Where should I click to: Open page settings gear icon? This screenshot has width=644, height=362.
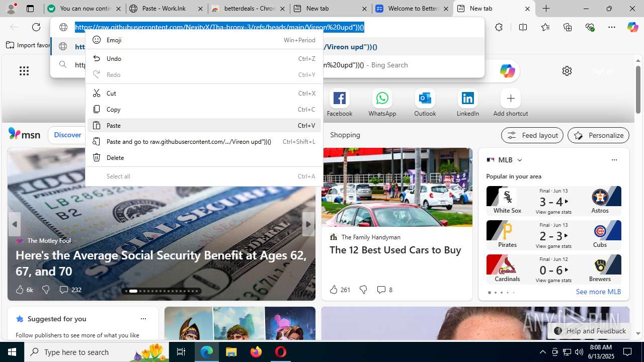point(567,71)
